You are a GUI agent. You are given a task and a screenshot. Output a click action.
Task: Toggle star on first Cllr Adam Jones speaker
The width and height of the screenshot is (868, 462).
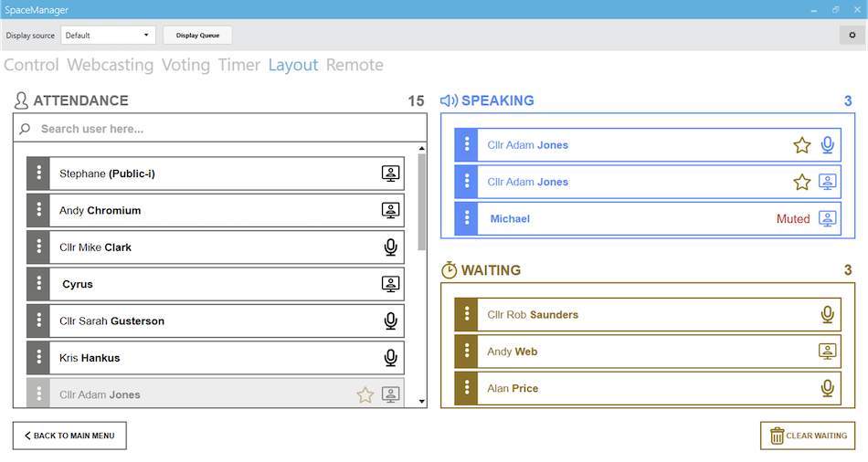(801, 145)
